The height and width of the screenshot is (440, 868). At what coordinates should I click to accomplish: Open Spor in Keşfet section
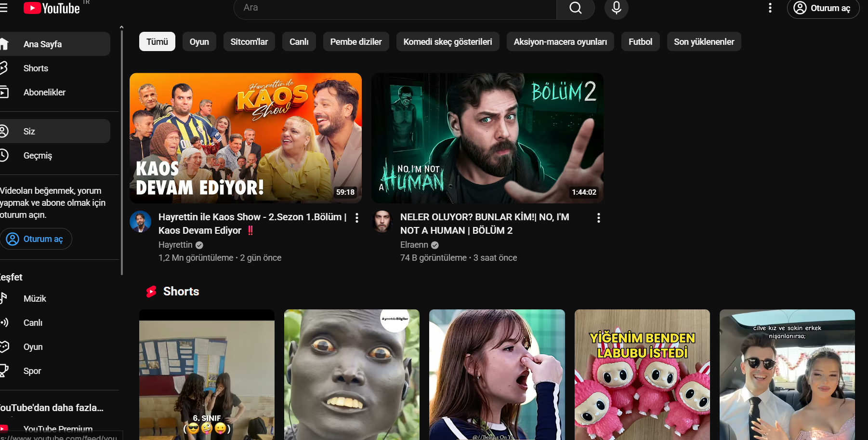pyautogui.click(x=55, y=371)
